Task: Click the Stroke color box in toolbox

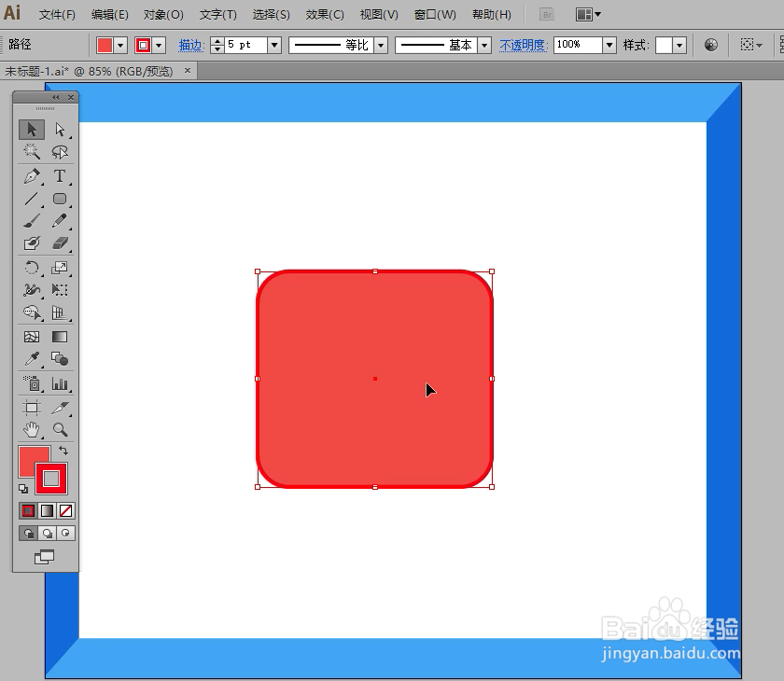Action: pos(51,479)
